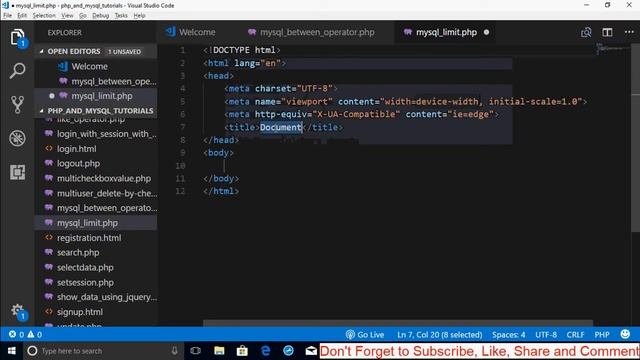Open the View menu
Screen dimensions: 640x360
coord(67,16)
